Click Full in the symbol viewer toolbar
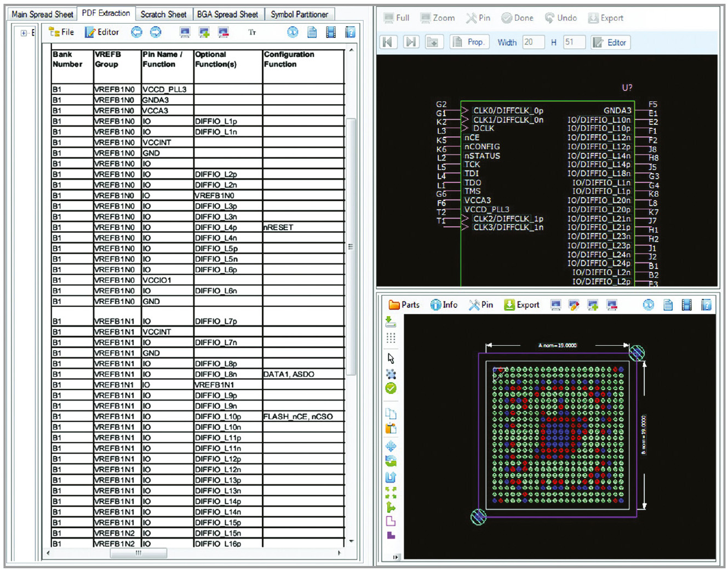The image size is (728, 572). pyautogui.click(x=396, y=18)
